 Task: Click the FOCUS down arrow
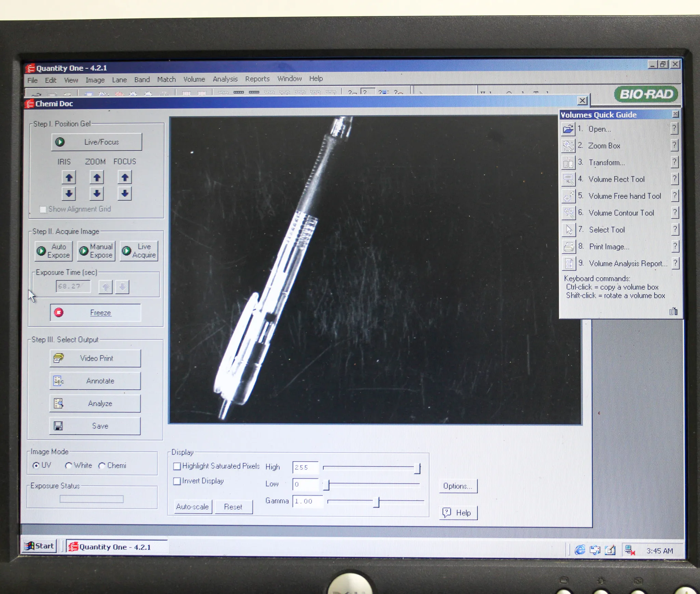tap(125, 194)
